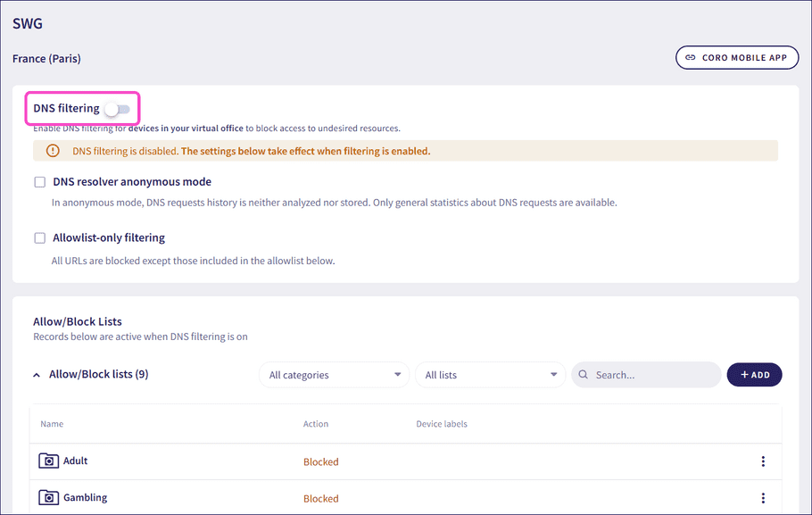Click the category icon beside Gambling
The image size is (812, 515).
point(48,497)
